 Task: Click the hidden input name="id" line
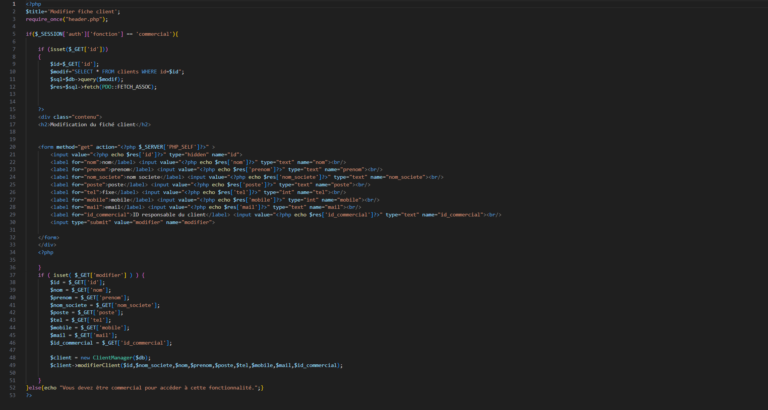coord(146,154)
